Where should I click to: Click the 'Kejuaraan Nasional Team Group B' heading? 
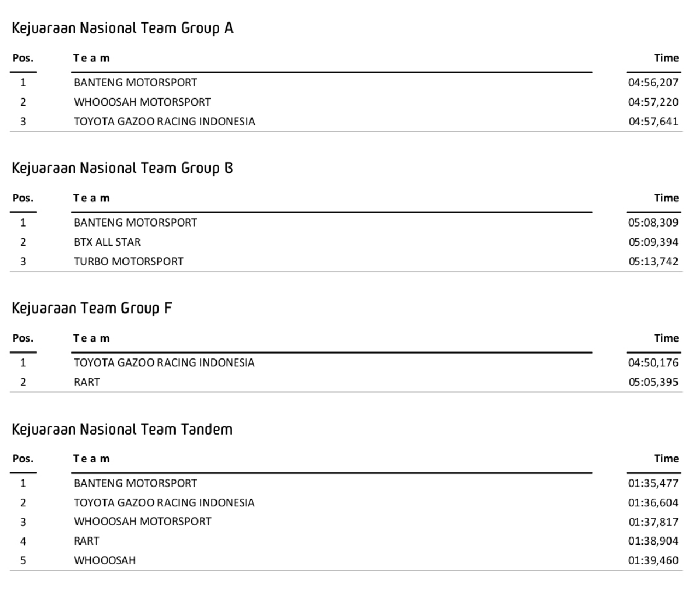pos(122,169)
